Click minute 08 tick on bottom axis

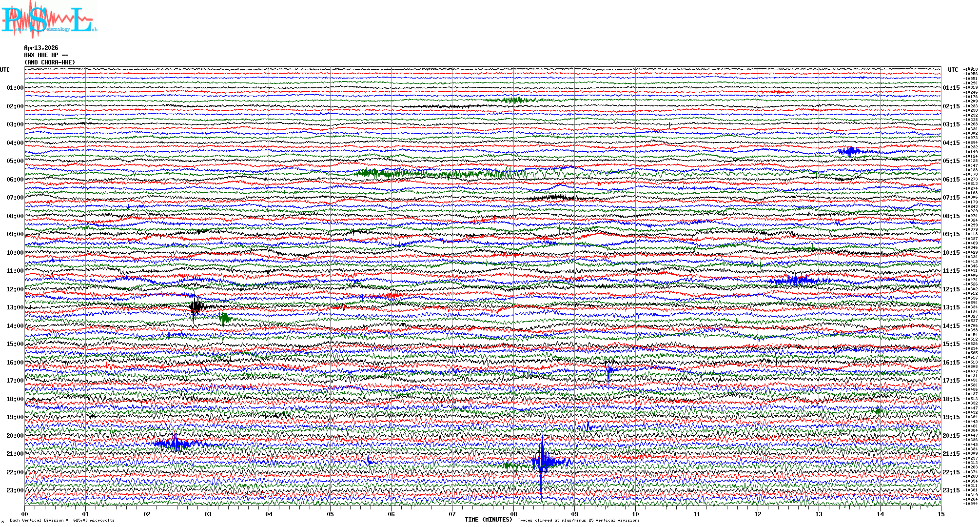pos(513,514)
